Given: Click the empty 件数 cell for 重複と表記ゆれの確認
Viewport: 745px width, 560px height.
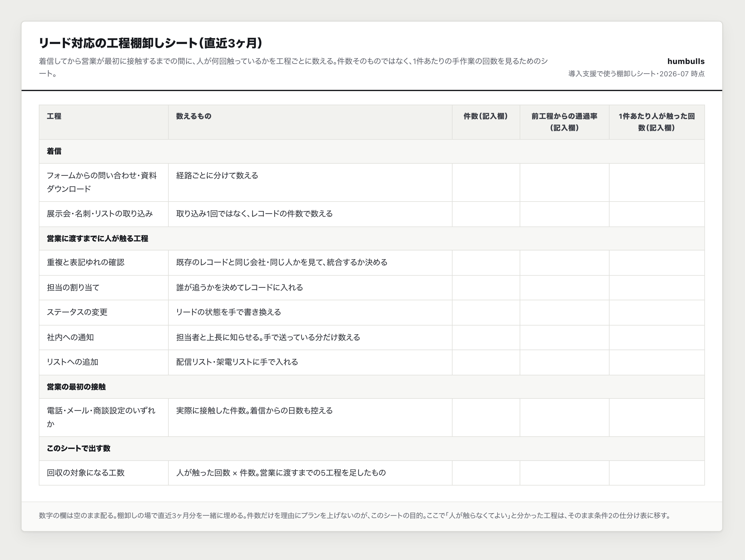Looking at the screenshot, I should [x=486, y=262].
